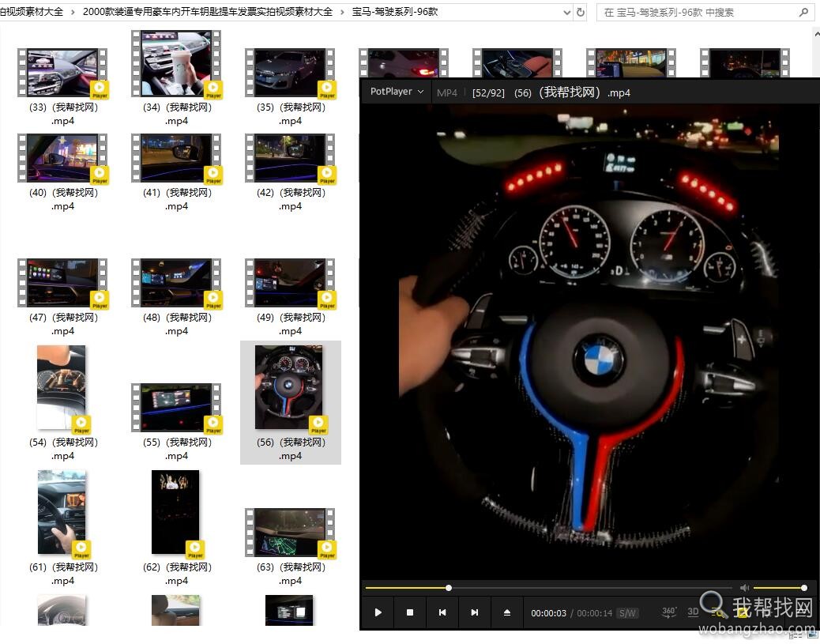Expand chevron before 2000款装逼专用 breadcrumb
The height and width of the screenshot is (644, 820).
(73, 12)
